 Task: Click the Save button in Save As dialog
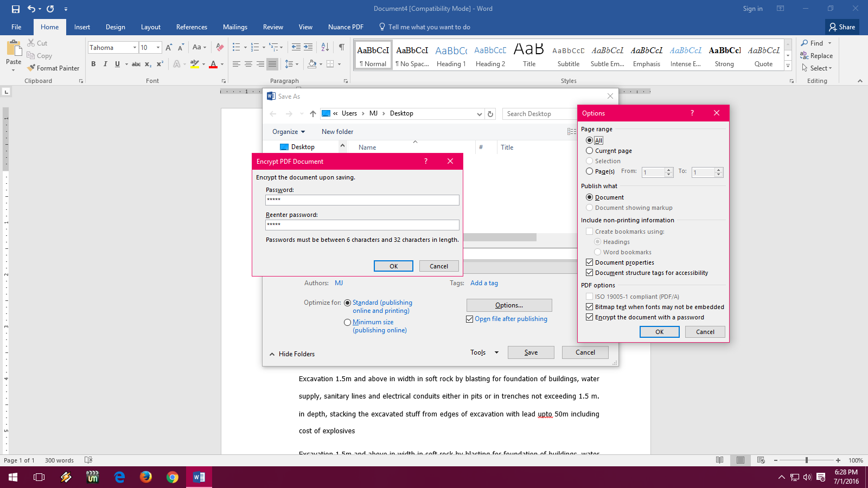click(531, 352)
